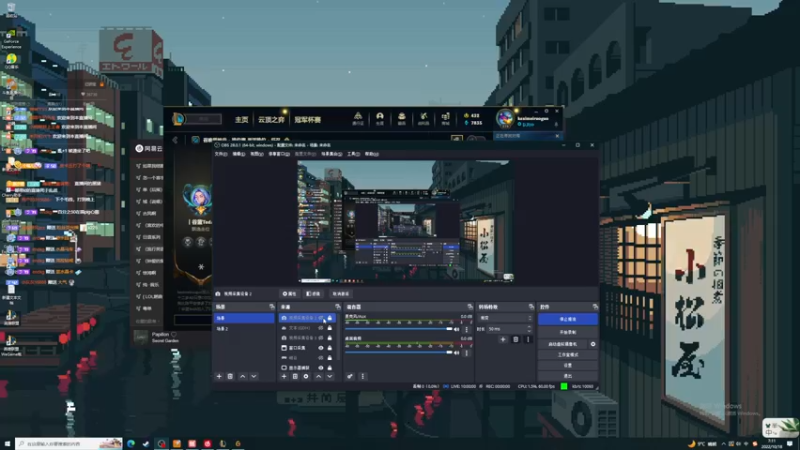This screenshot has height=450, width=800.
Task: Click the 工作室模式 button
Action: (568, 355)
